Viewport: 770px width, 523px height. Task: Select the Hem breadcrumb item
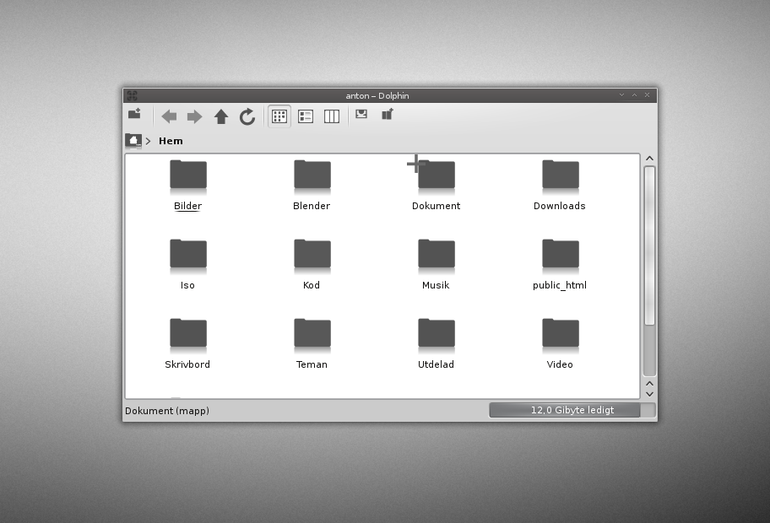(x=171, y=141)
